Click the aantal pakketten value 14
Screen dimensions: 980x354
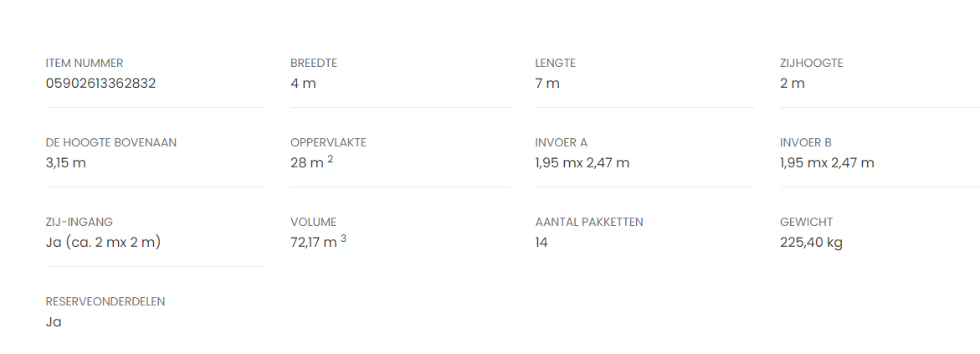pyautogui.click(x=541, y=243)
